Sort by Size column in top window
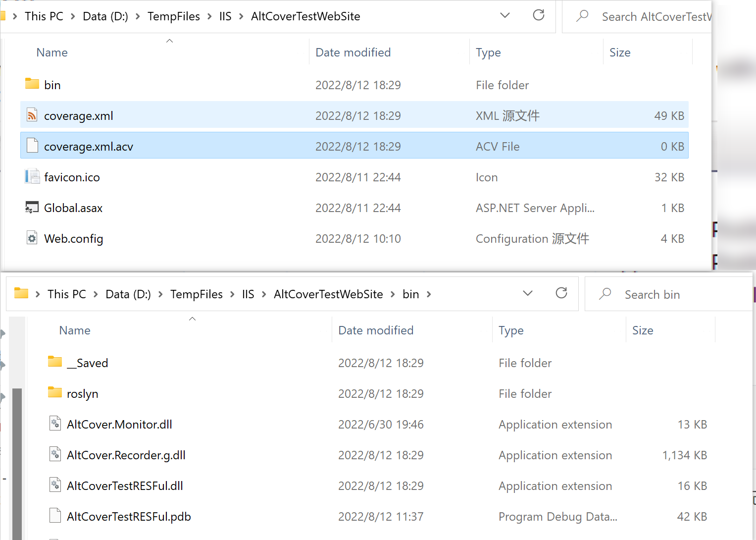 620,53
